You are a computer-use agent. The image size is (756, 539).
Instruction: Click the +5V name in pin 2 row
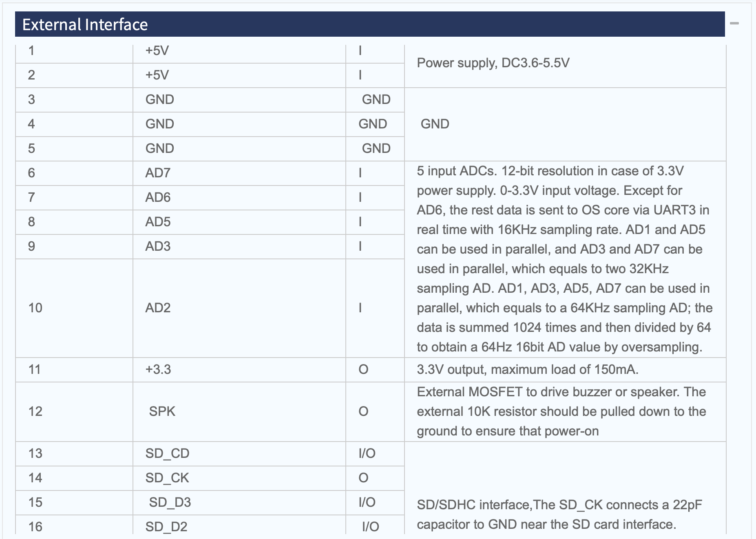157,75
